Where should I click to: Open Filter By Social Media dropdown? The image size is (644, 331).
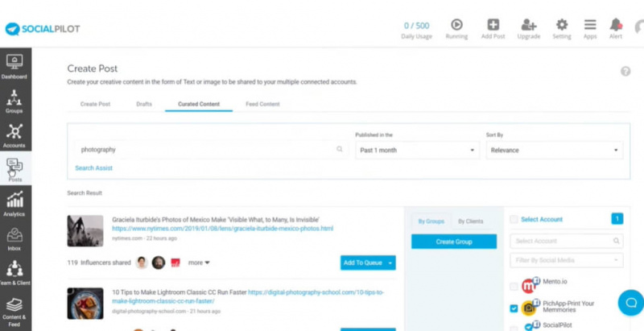[567, 260]
